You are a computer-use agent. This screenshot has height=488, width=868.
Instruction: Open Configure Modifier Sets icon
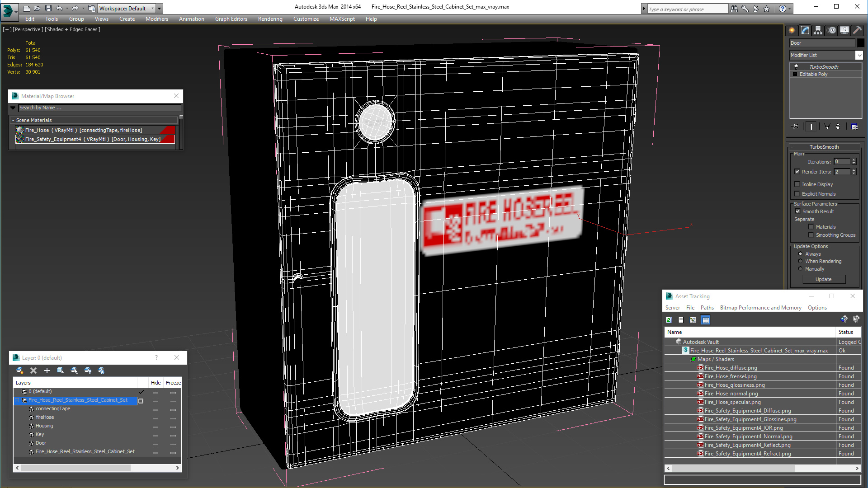click(x=854, y=127)
